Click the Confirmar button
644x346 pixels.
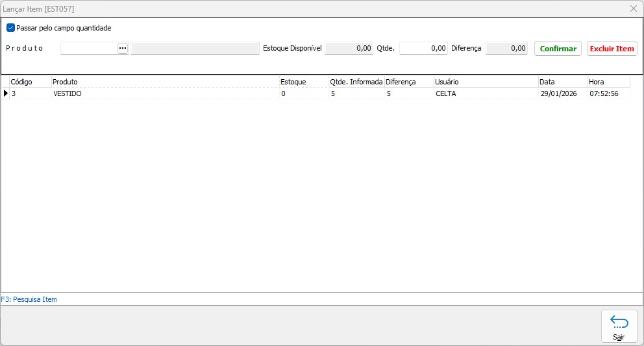[x=558, y=49]
